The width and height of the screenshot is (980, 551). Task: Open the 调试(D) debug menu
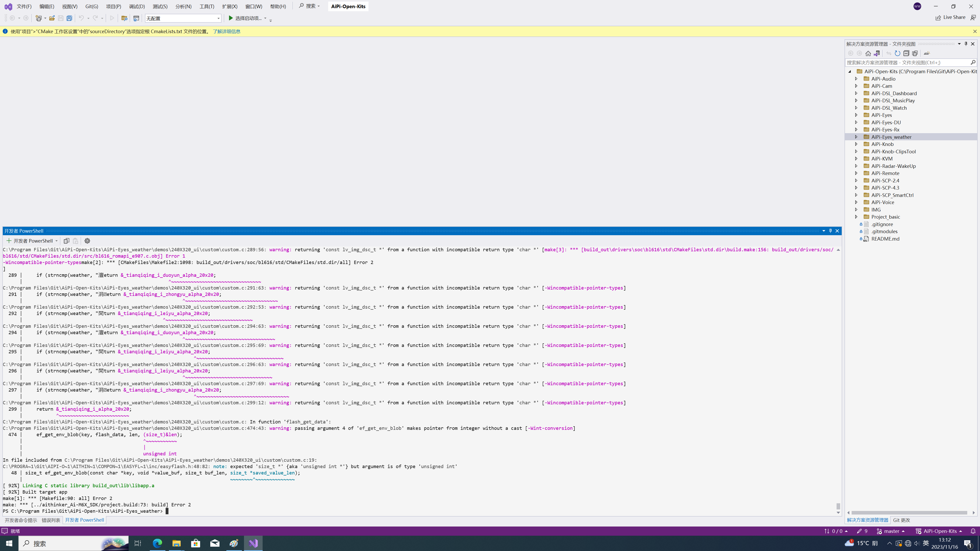pyautogui.click(x=137, y=6)
